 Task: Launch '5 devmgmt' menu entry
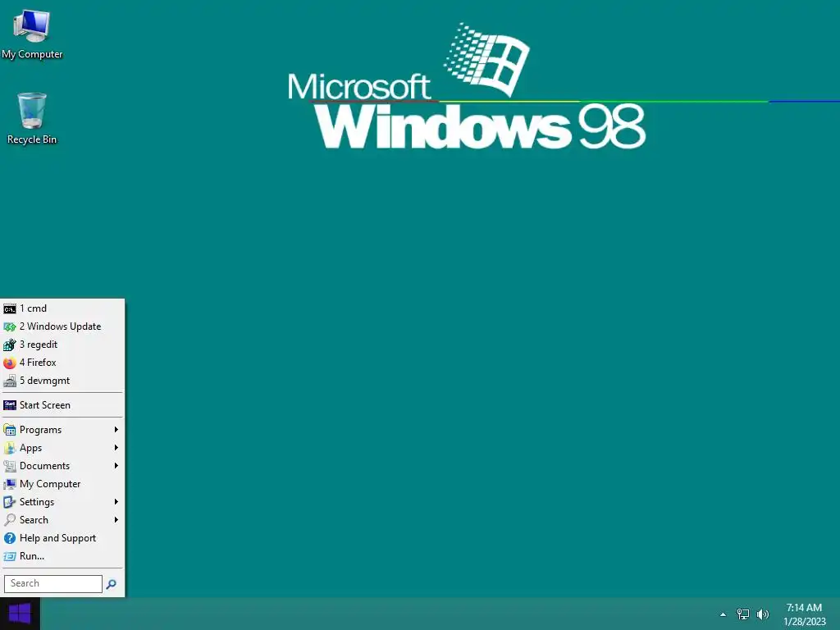[62, 381]
